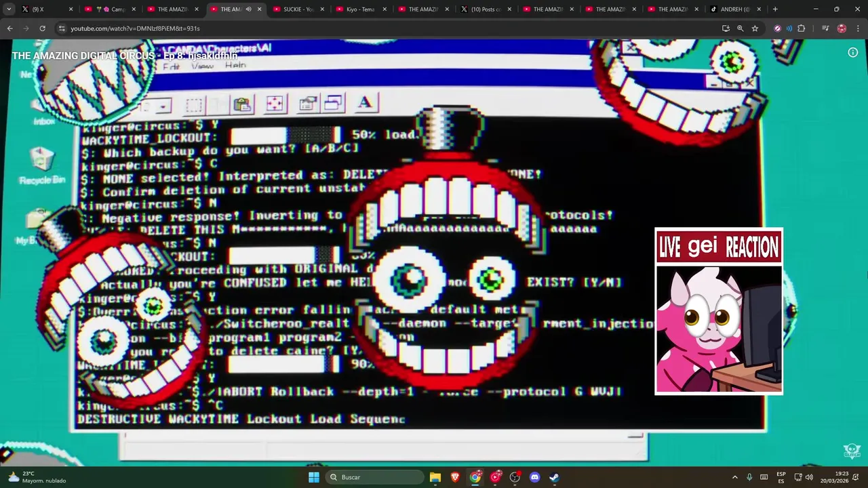Click the channel watermark in video corner
Image resolution: width=868 pixels, height=488 pixels.
click(852, 451)
